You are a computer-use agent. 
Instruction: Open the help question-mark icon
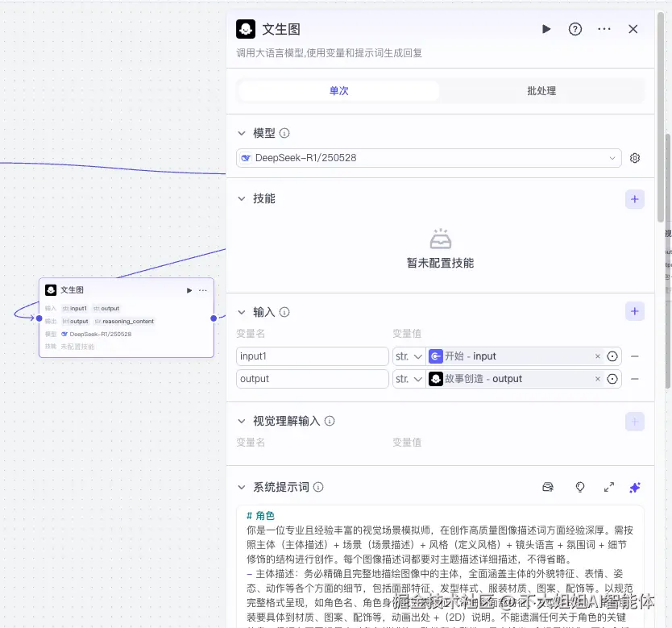[575, 29]
